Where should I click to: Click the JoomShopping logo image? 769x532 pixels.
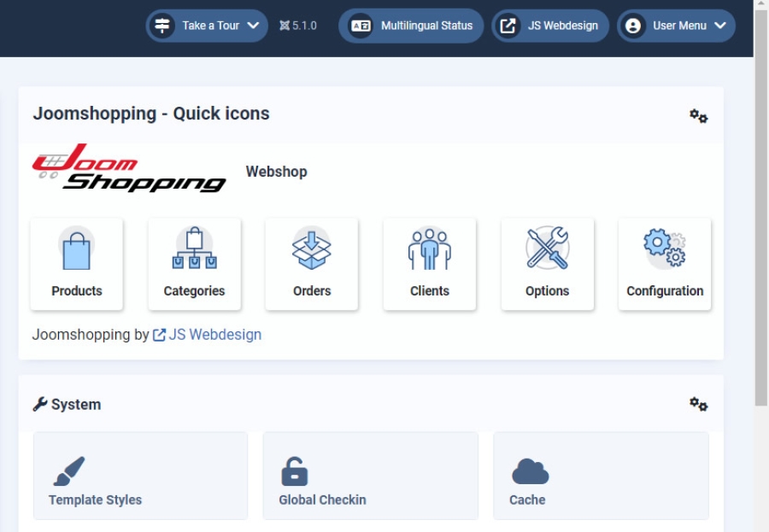128,168
